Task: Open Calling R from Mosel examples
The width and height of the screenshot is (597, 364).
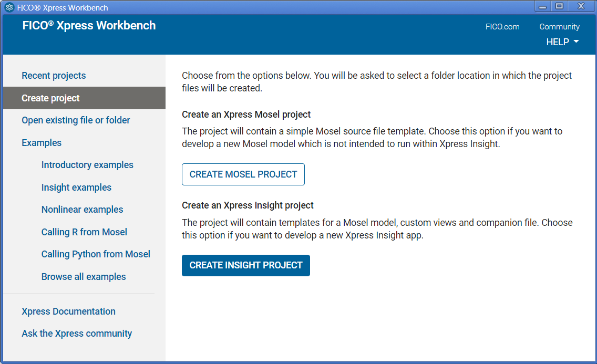Action: click(84, 232)
